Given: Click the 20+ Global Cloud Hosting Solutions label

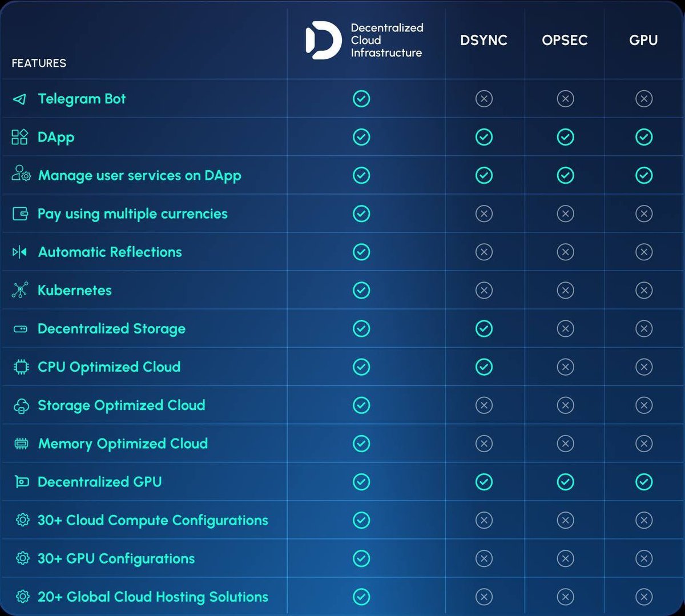Looking at the screenshot, I should click(153, 597).
